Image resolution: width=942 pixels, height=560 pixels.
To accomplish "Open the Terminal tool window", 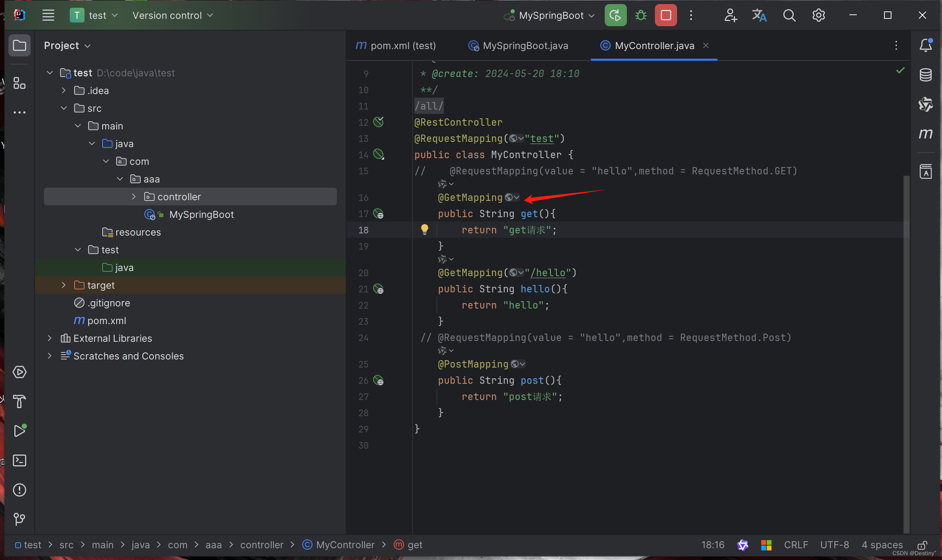I will 20,460.
